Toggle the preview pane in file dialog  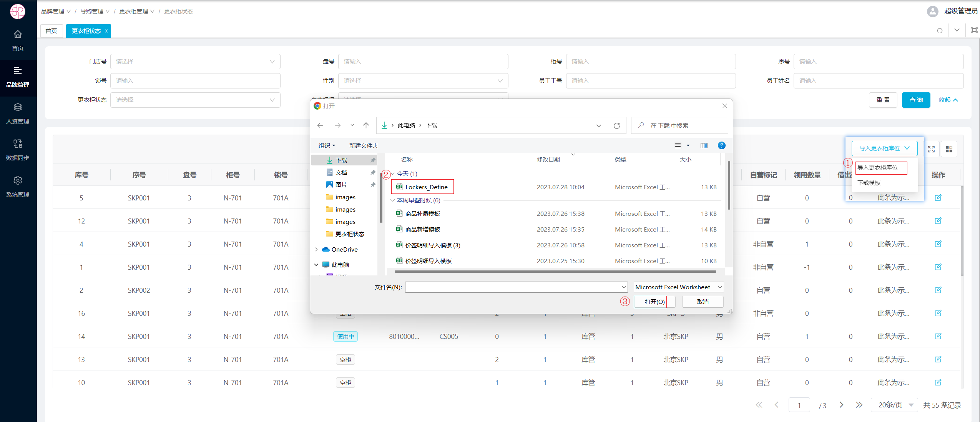[704, 145]
